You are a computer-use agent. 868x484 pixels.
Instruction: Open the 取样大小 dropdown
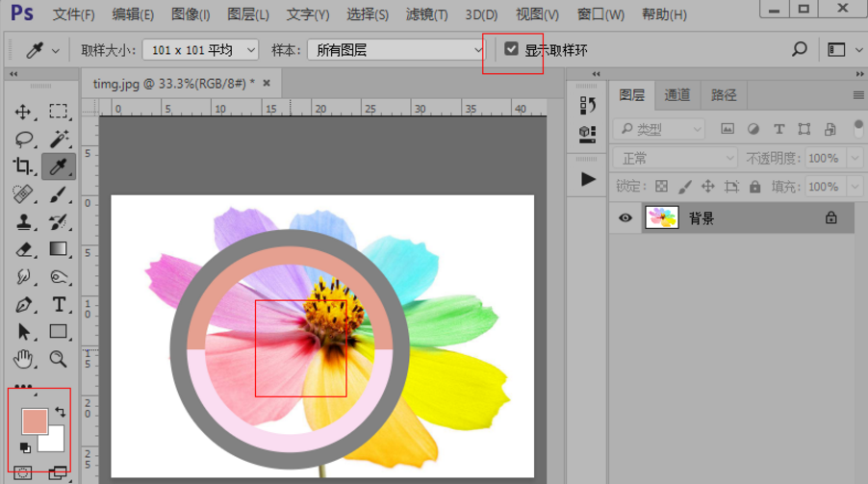(x=200, y=50)
